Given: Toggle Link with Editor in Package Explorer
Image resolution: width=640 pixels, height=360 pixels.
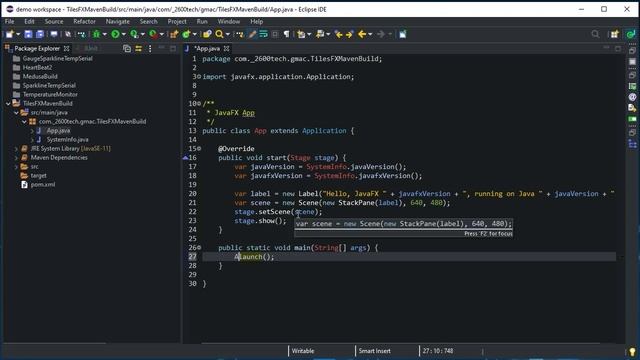Looking at the screenshot, I should pos(139,49).
